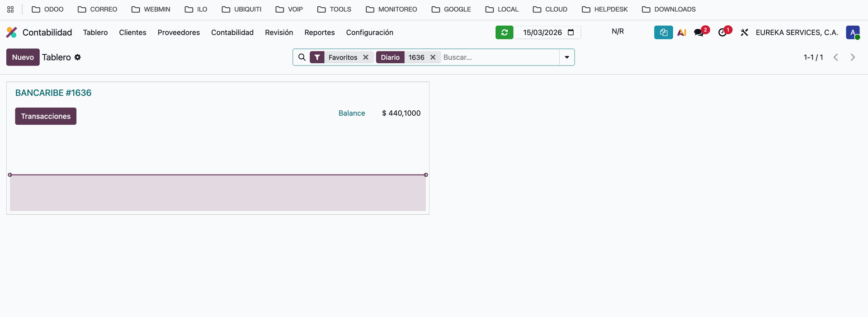Open the BANCARIBE #1636 journal link
The image size is (868, 317).
coord(53,93)
